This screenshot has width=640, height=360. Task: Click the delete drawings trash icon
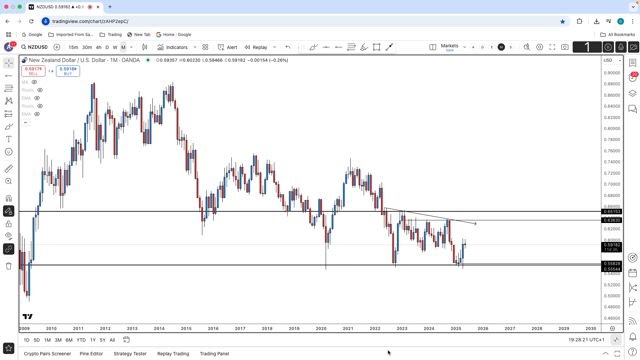pos(9,266)
